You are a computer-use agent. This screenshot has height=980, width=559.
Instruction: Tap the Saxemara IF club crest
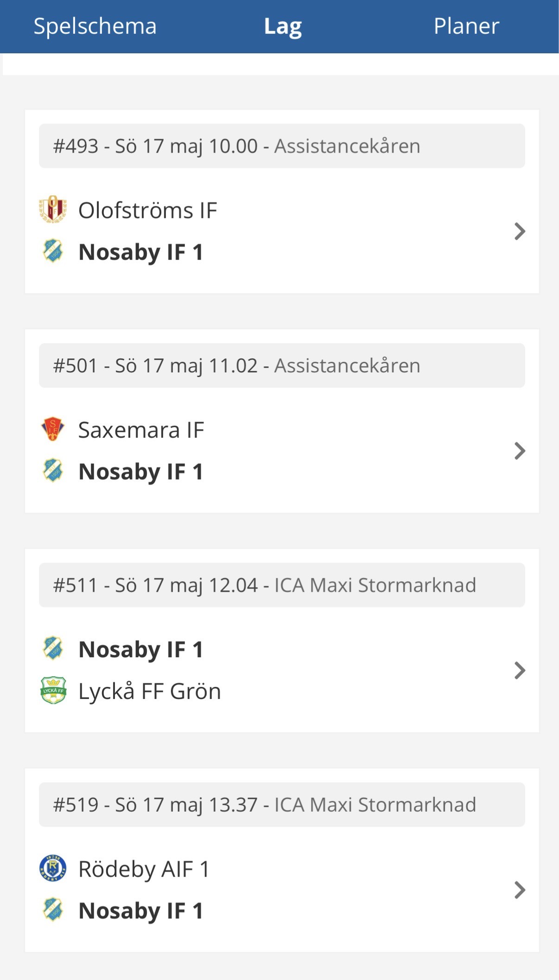(53, 429)
